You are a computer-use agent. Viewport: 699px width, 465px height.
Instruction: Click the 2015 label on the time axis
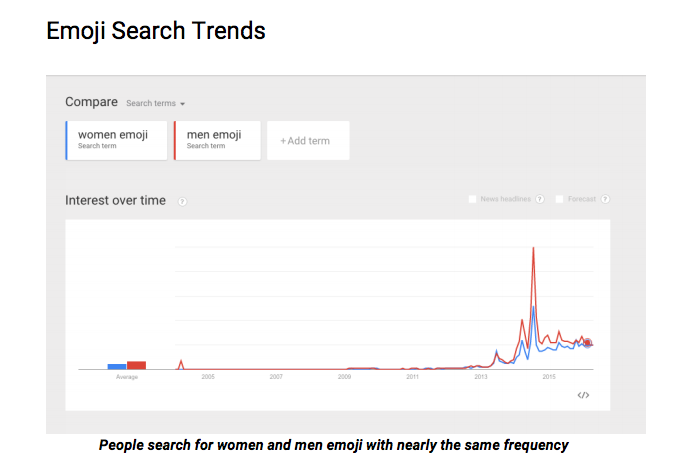click(549, 377)
